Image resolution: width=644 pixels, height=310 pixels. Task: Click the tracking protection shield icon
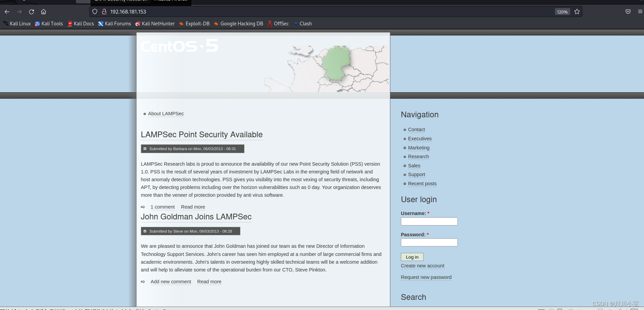95,12
